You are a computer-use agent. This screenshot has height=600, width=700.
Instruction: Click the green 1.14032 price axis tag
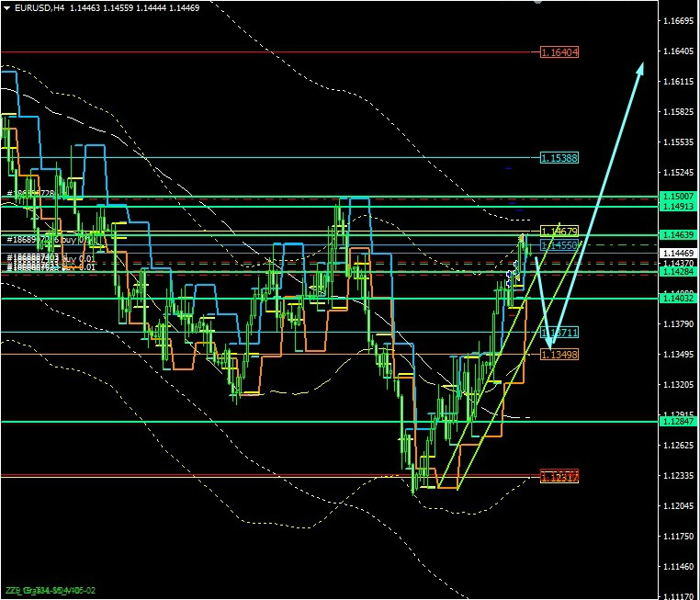(x=678, y=298)
